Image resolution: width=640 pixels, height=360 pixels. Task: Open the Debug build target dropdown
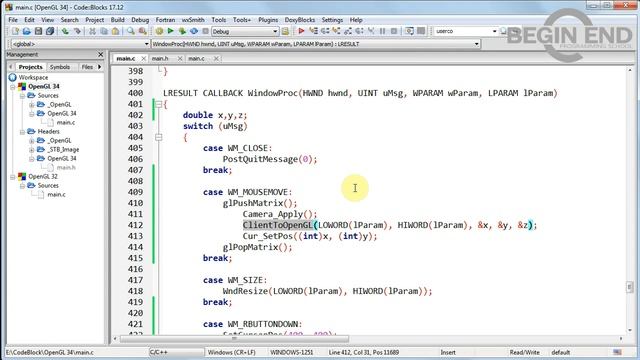tap(275, 31)
